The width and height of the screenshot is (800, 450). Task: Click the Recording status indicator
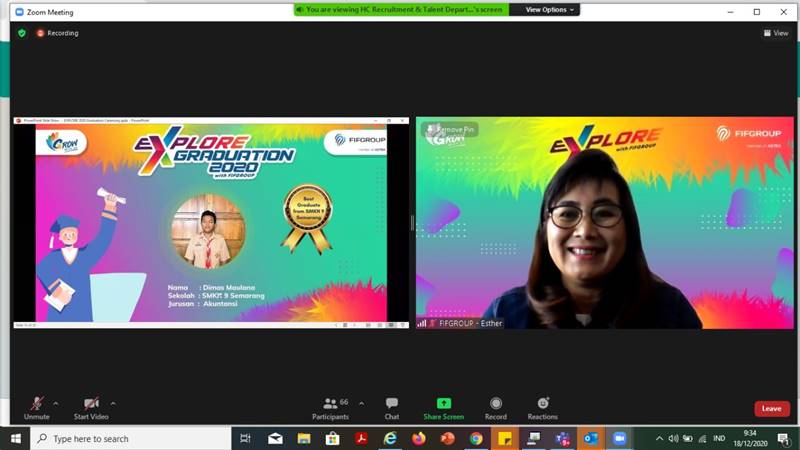point(58,33)
